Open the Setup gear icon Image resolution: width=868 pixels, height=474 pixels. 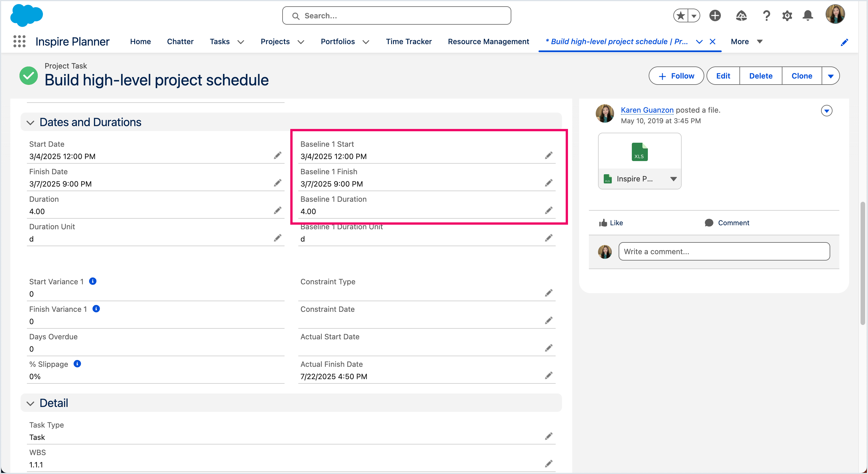(x=787, y=15)
